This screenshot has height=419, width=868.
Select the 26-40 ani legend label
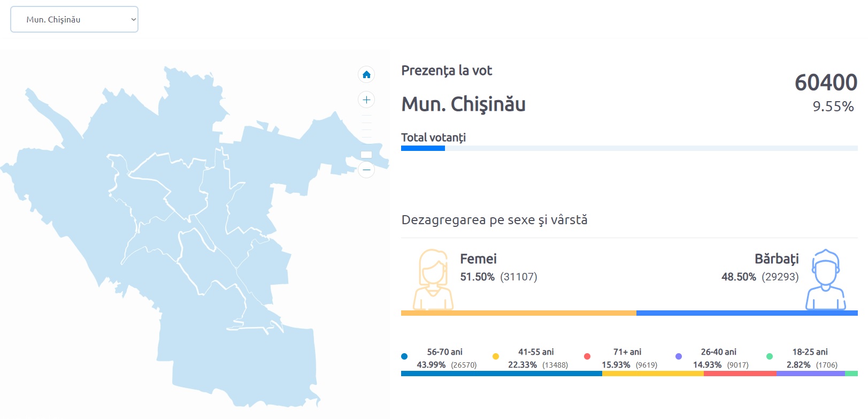[x=718, y=352]
